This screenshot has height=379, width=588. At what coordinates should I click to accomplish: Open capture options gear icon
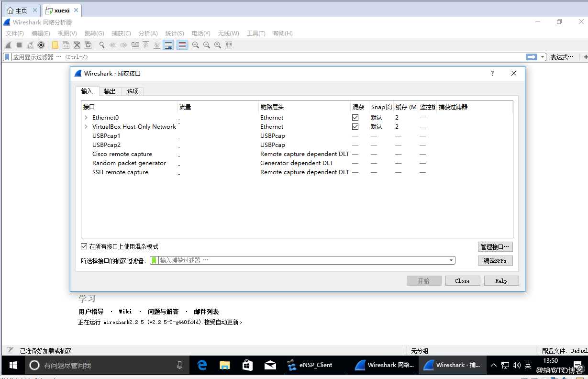click(41, 45)
